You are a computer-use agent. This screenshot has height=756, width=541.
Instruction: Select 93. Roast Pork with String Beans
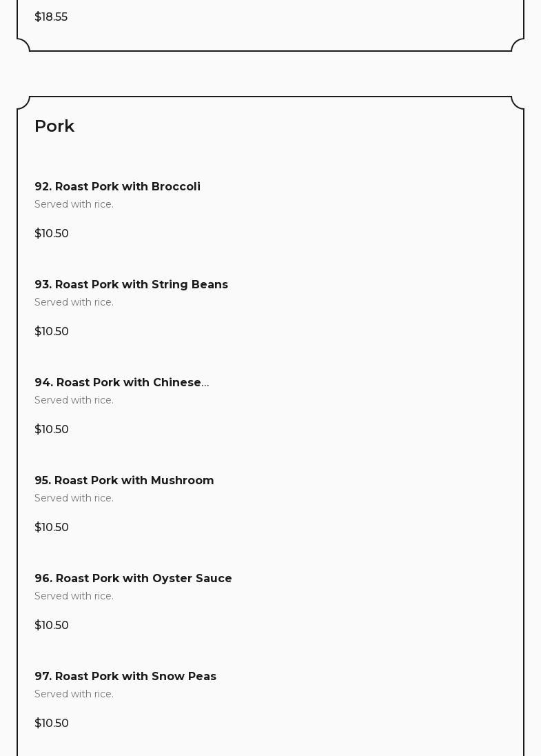click(131, 284)
